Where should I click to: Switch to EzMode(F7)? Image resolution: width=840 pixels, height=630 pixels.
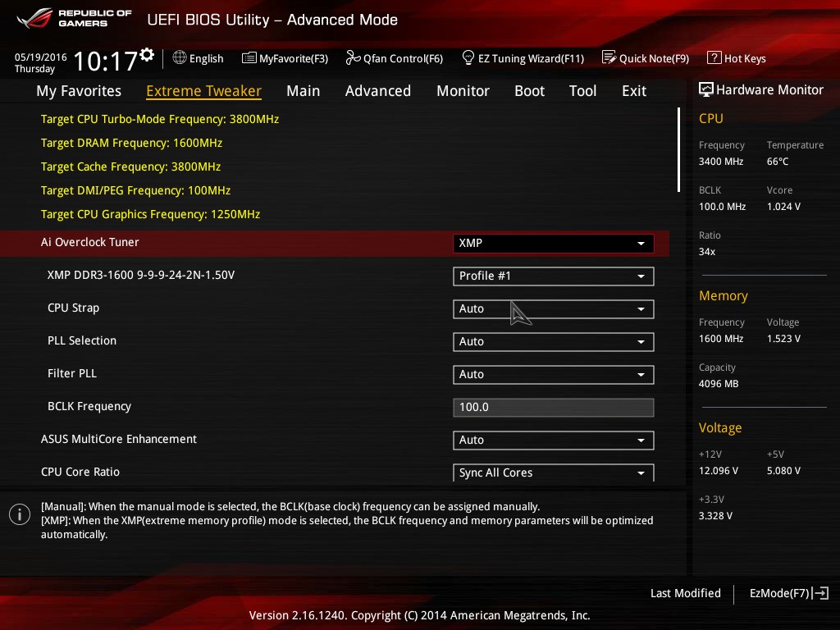coord(787,593)
